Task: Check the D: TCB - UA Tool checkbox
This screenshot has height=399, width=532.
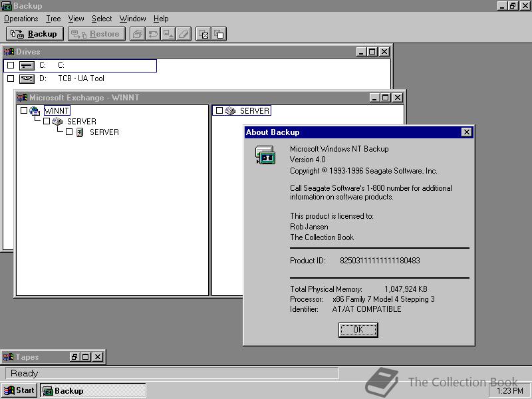Action: click(x=11, y=78)
